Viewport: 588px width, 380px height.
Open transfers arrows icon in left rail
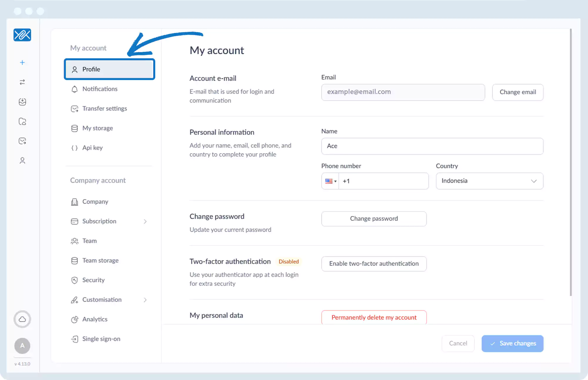pos(22,82)
